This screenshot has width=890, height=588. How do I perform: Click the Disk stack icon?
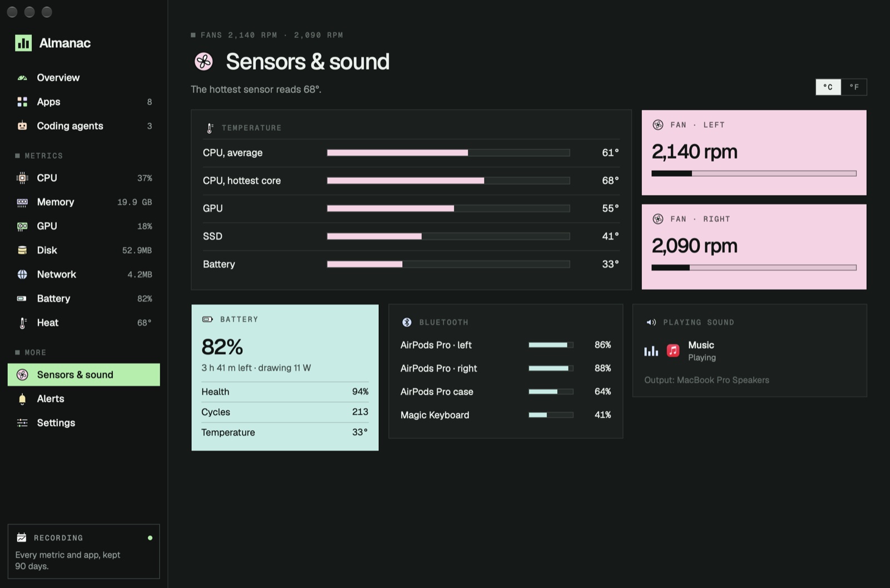22,250
